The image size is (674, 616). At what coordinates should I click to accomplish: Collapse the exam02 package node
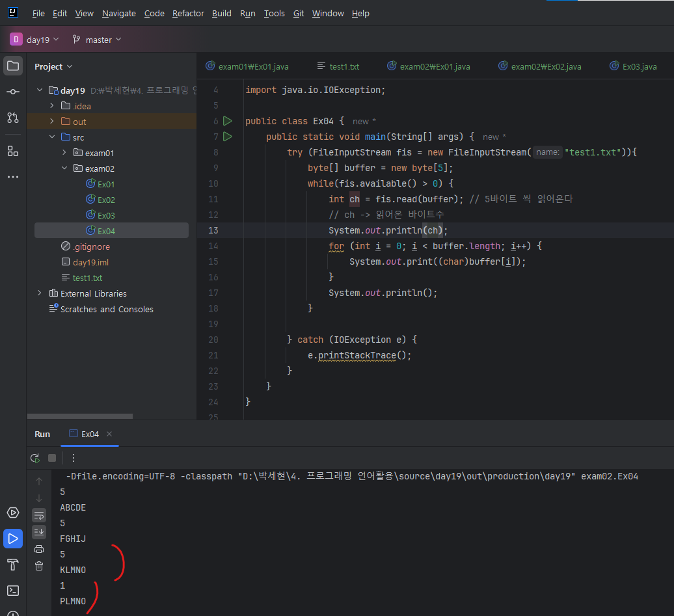tap(64, 168)
